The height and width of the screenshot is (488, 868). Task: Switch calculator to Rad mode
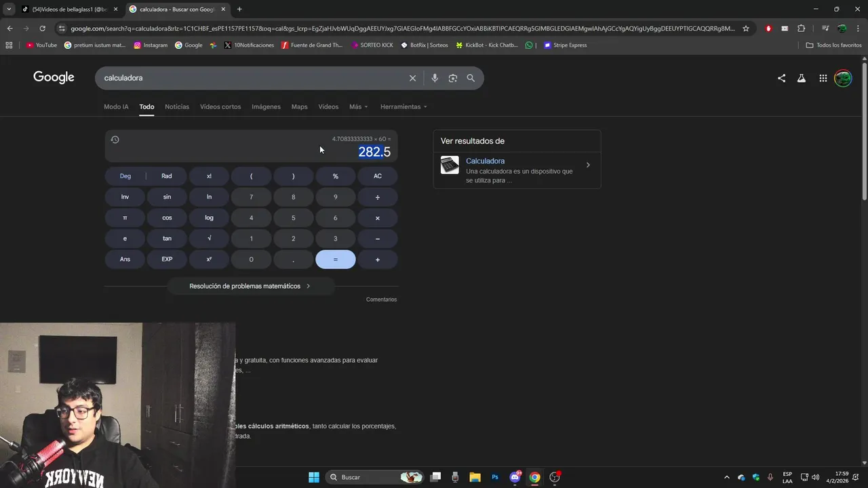pyautogui.click(x=167, y=176)
